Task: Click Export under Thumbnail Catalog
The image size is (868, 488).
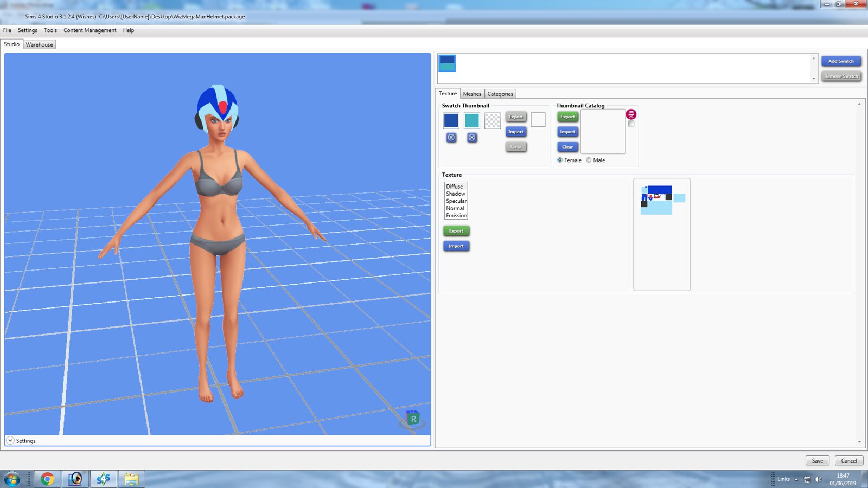Action: (x=567, y=117)
